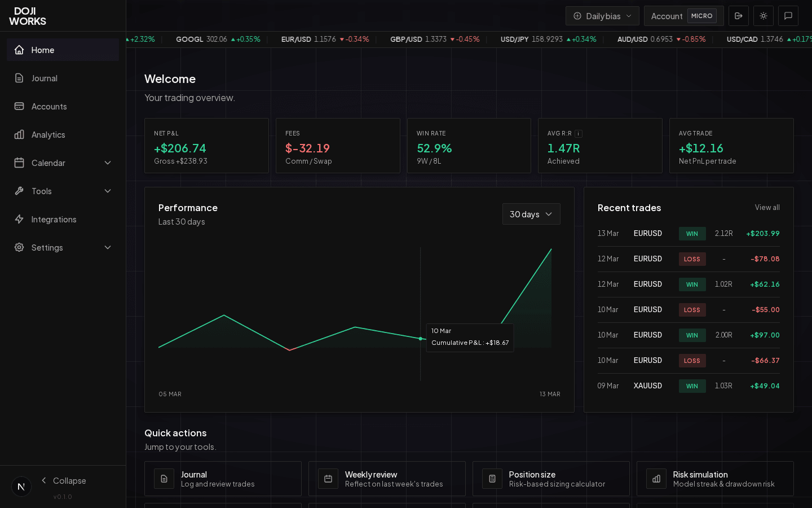Screen dimensions: 812x508
Task: Collapse the sidebar
Action: click(64, 480)
